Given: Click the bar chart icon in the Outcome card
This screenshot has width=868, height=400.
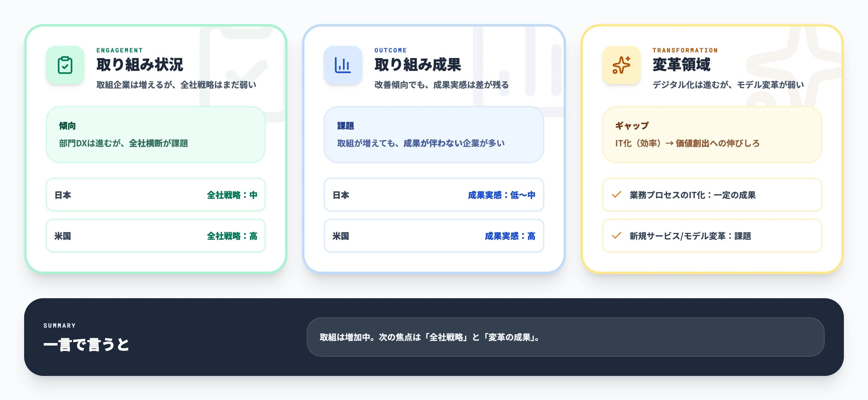Looking at the screenshot, I should click(343, 65).
